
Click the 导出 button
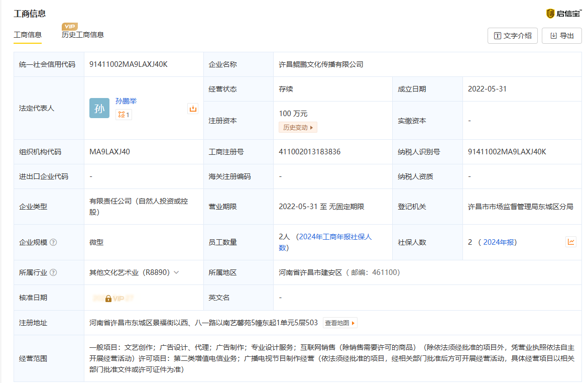pyautogui.click(x=561, y=36)
